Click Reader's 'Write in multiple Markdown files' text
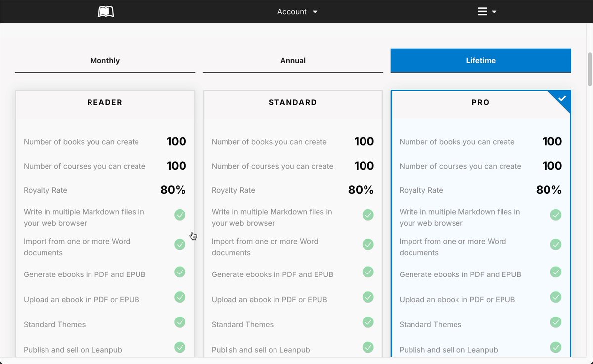This screenshot has height=364, width=593. (x=84, y=217)
